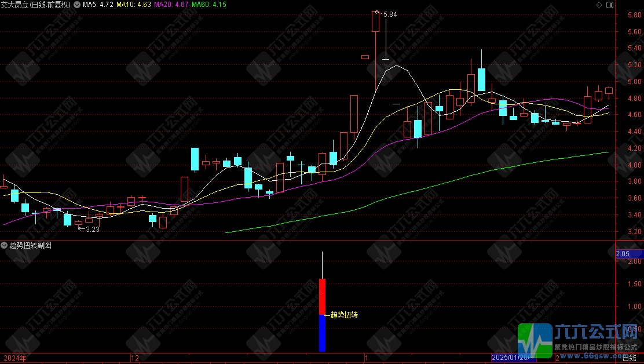Click the diamond icon at top right
This screenshot has height=364, width=644.
pos(599,5)
